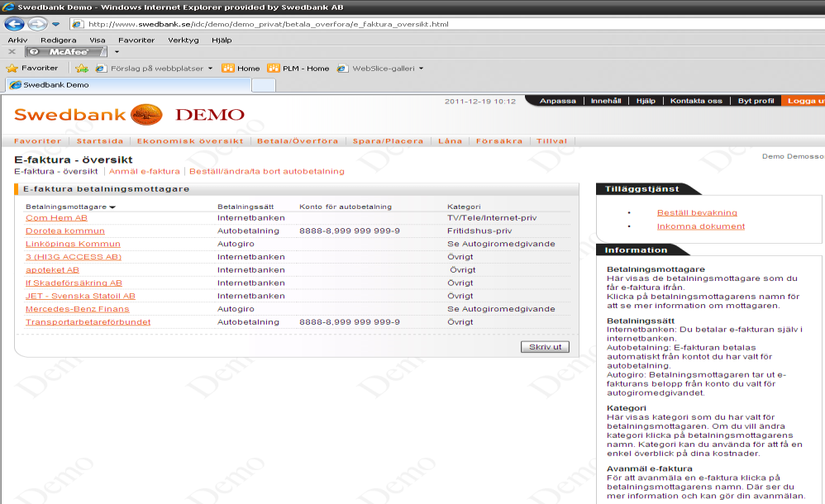Select the Swedbank Demo browser tab
This screenshot has height=504, width=825.
127,85
